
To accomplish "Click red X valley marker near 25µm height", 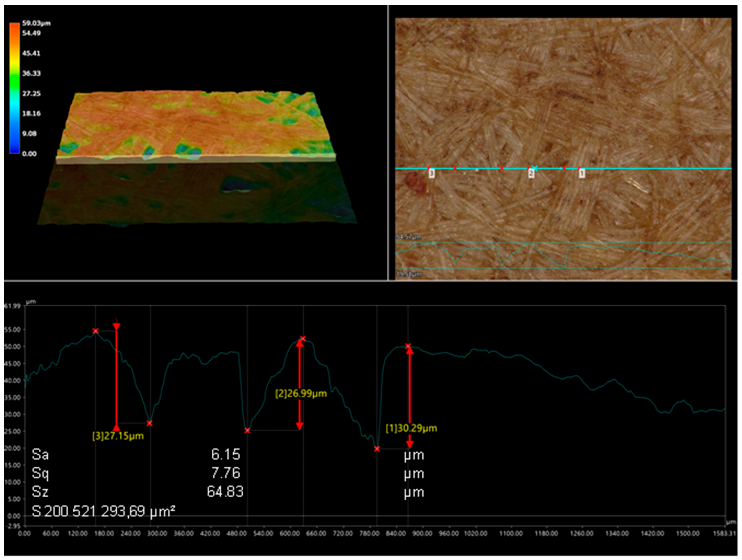I will [247, 431].
